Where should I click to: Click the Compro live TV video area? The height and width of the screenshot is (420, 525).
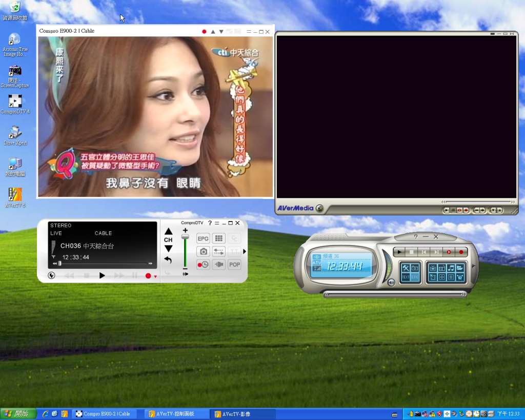(155, 116)
